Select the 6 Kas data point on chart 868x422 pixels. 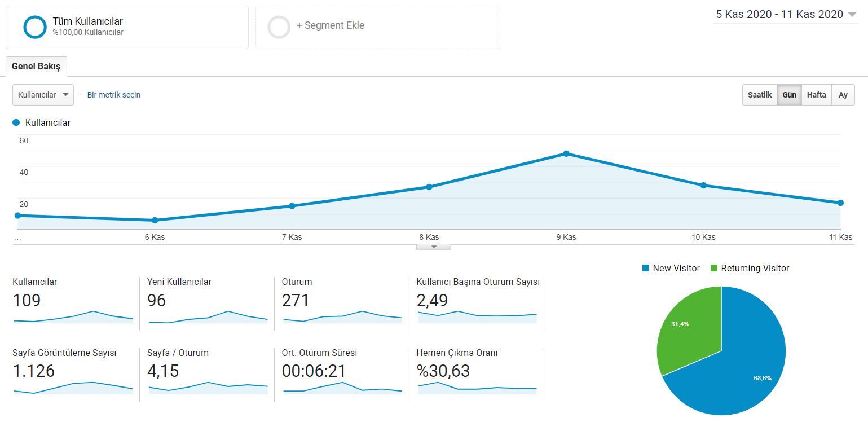(x=155, y=220)
